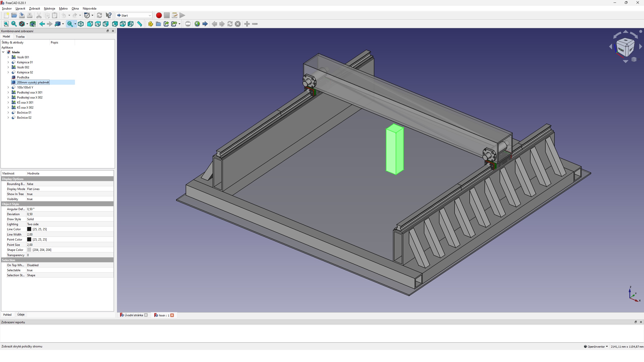Select Podložka in the model tree
This screenshot has width=644, height=362.
(23, 77)
